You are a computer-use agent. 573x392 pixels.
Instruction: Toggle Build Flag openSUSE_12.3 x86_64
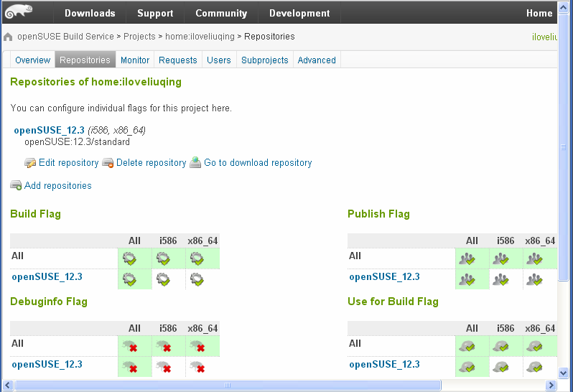click(x=197, y=279)
